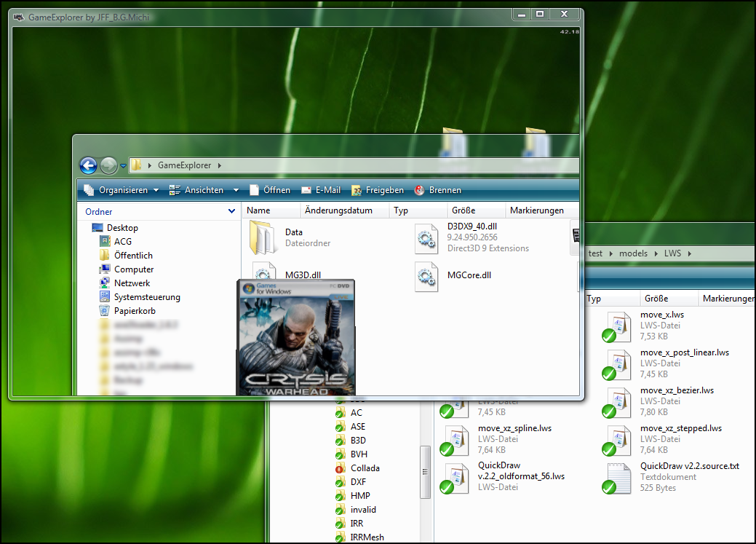Viewport: 756px width, 544px height.
Task: Sort by the Änderungsdatum column header
Action: click(338, 210)
